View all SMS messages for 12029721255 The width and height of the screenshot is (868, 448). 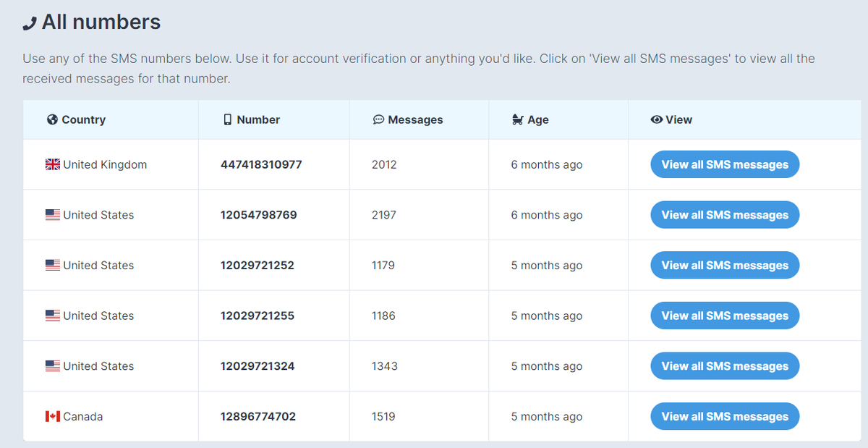[725, 316]
